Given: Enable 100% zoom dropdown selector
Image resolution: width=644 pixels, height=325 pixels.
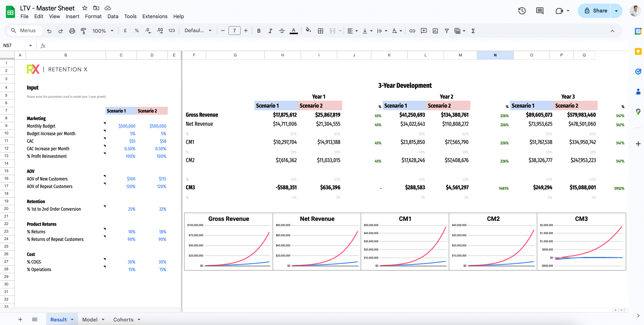Looking at the screenshot, I should [x=103, y=31].
